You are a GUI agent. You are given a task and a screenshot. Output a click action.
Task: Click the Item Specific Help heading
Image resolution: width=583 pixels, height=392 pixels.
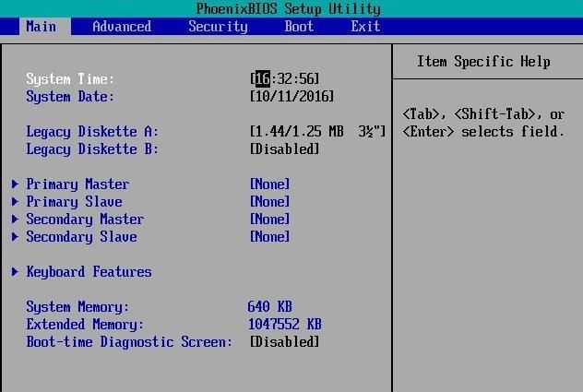tap(483, 62)
